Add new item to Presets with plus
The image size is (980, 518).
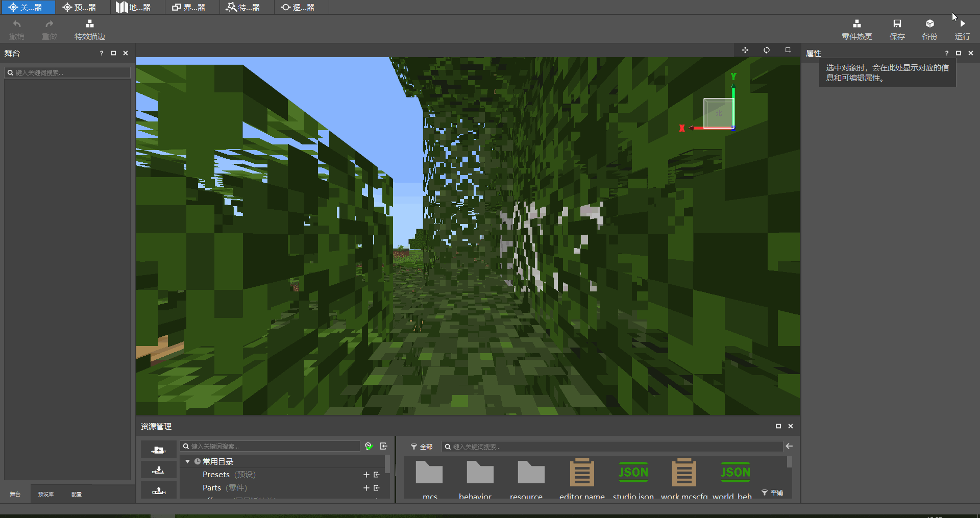pos(366,475)
